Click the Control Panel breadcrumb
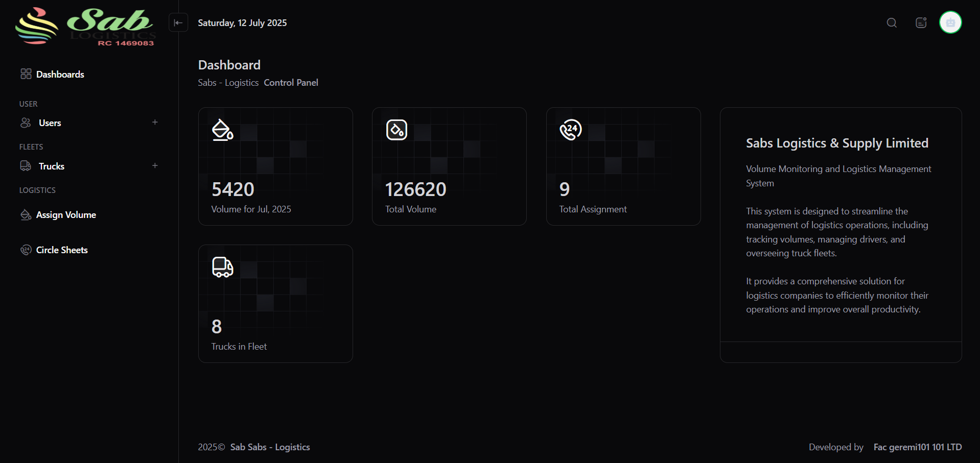This screenshot has height=463, width=980. click(x=291, y=83)
